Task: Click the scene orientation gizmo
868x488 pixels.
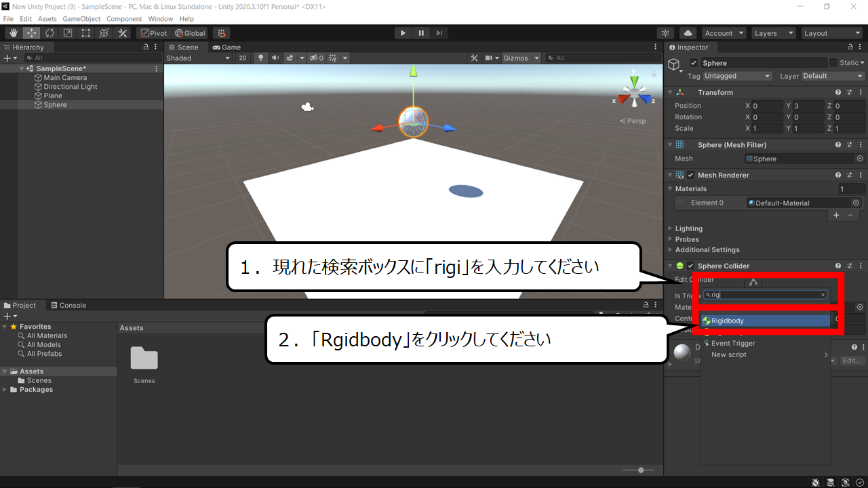Action: 635,94
